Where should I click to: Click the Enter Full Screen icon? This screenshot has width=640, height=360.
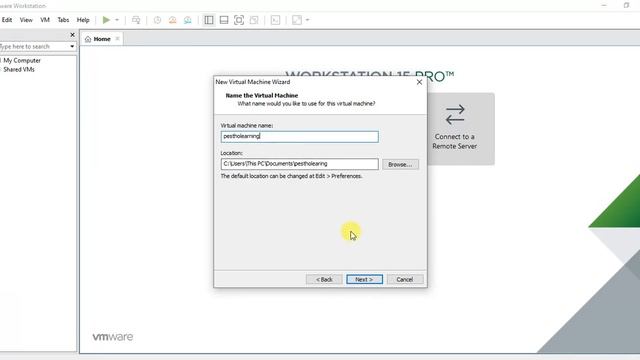(x=239, y=20)
